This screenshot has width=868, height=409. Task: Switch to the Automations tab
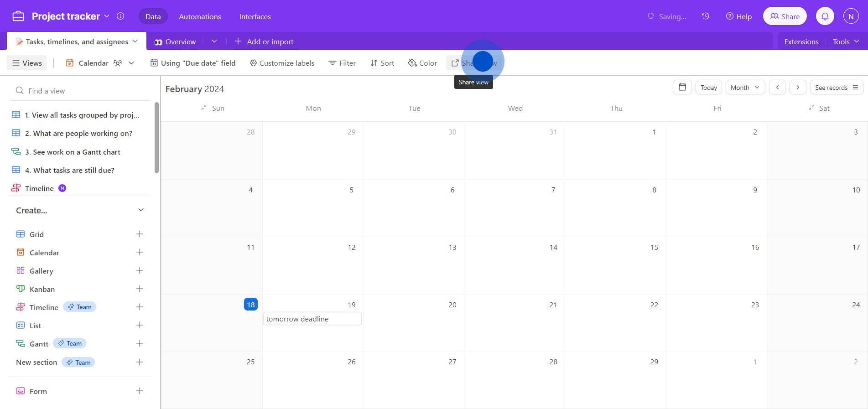coord(200,16)
